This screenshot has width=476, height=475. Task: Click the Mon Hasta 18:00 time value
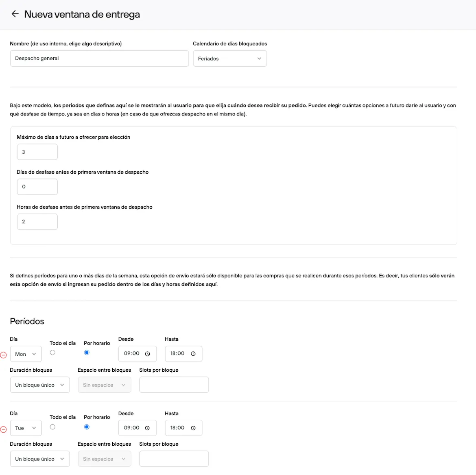(177, 353)
